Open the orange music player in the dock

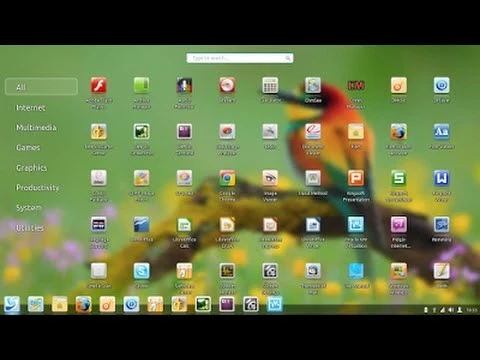(107, 304)
